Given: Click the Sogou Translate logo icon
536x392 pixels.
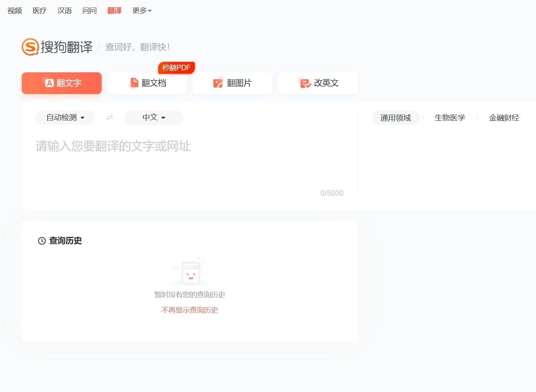Looking at the screenshot, I should click(30, 47).
